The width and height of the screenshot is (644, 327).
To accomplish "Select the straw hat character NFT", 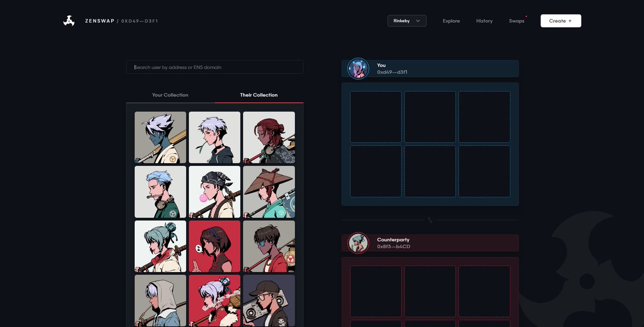I will coord(269,192).
